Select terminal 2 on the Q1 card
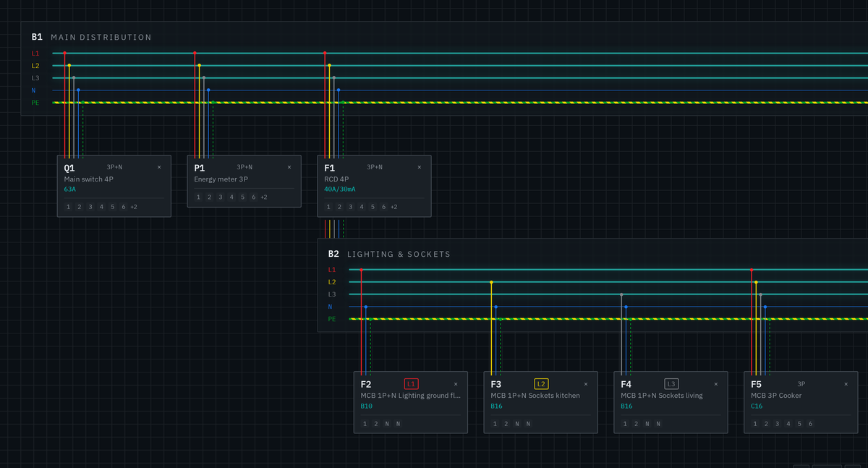 [x=80, y=207]
